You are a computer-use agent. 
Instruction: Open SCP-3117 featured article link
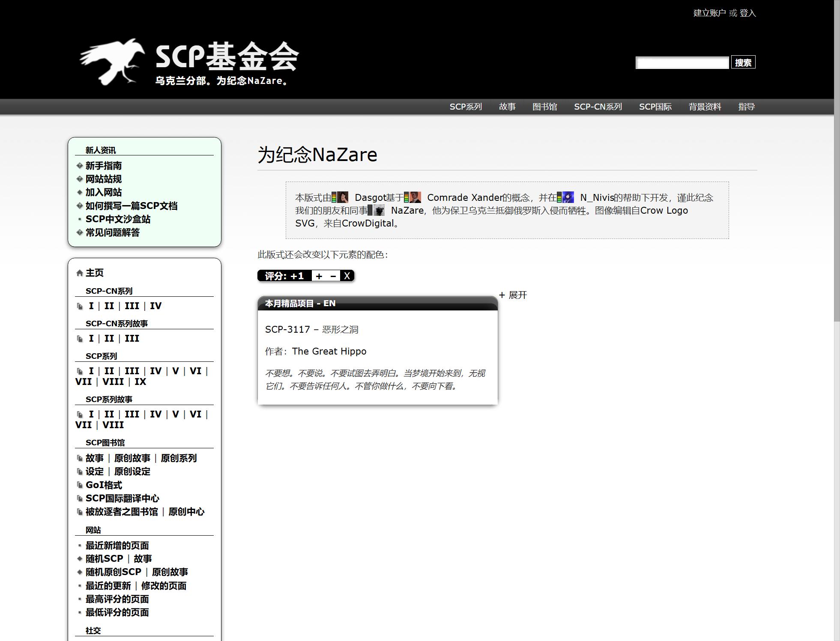coord(287,329)
